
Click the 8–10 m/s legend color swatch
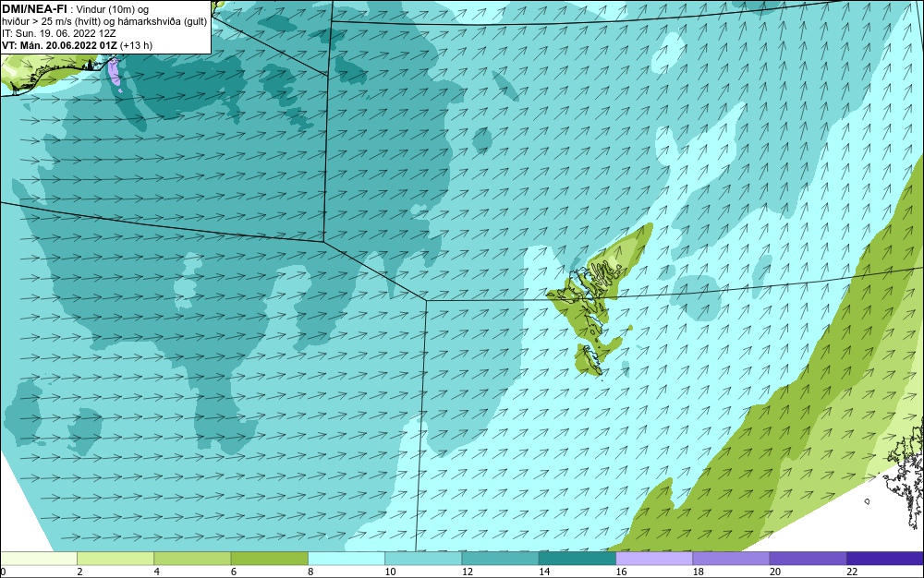coord(346,559)
